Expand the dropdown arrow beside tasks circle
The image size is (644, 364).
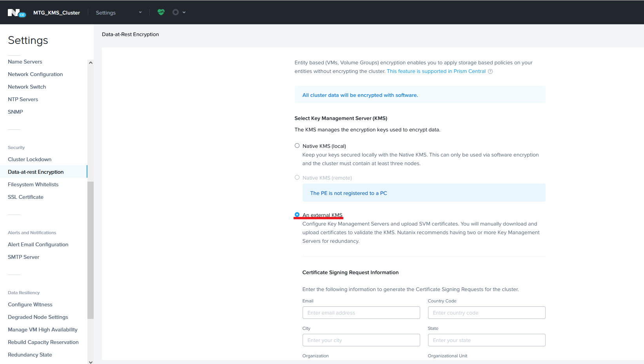click(x=184, y=12)
